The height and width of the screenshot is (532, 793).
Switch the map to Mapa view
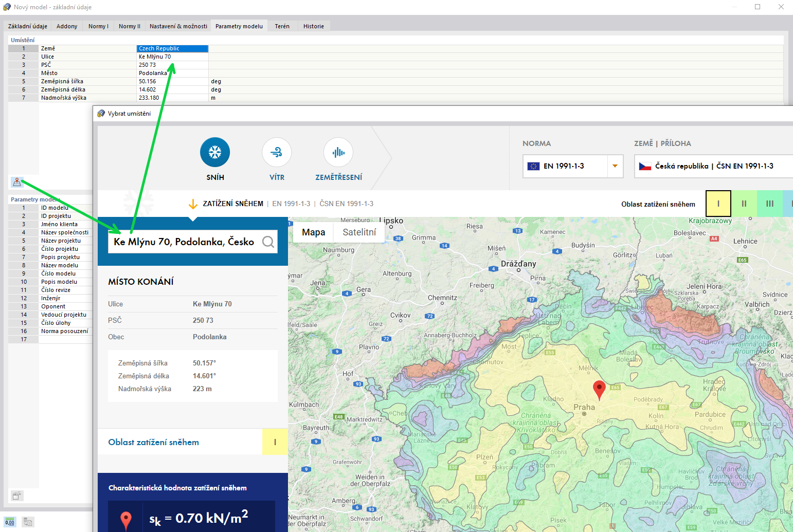[x=313, y=232]
